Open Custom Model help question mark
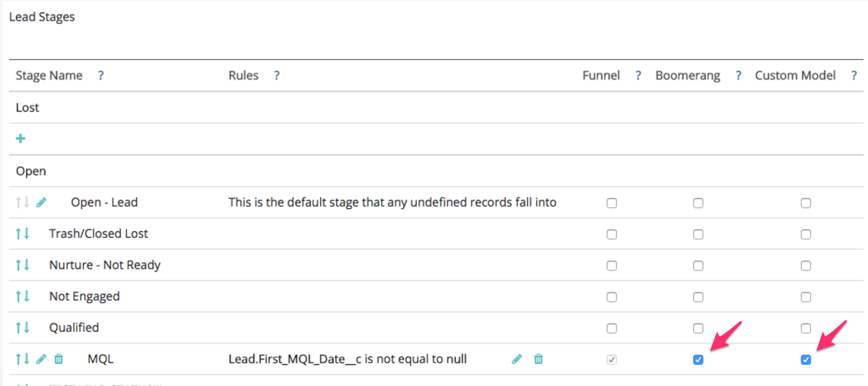The width and height of the screenshot is (868, 386). point(854,76)
